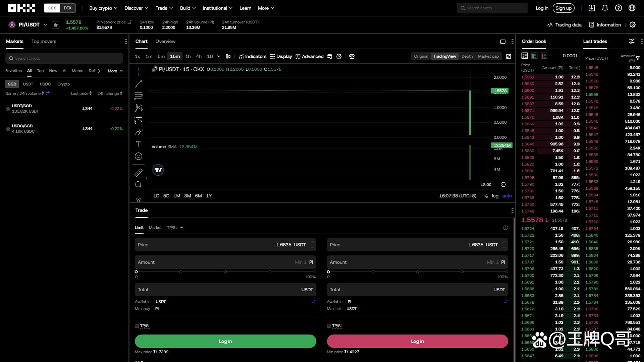Select the USDT quote currency tab
Image resolution: width=644 pixels, height=362 pixels.
tap(28, 84)
